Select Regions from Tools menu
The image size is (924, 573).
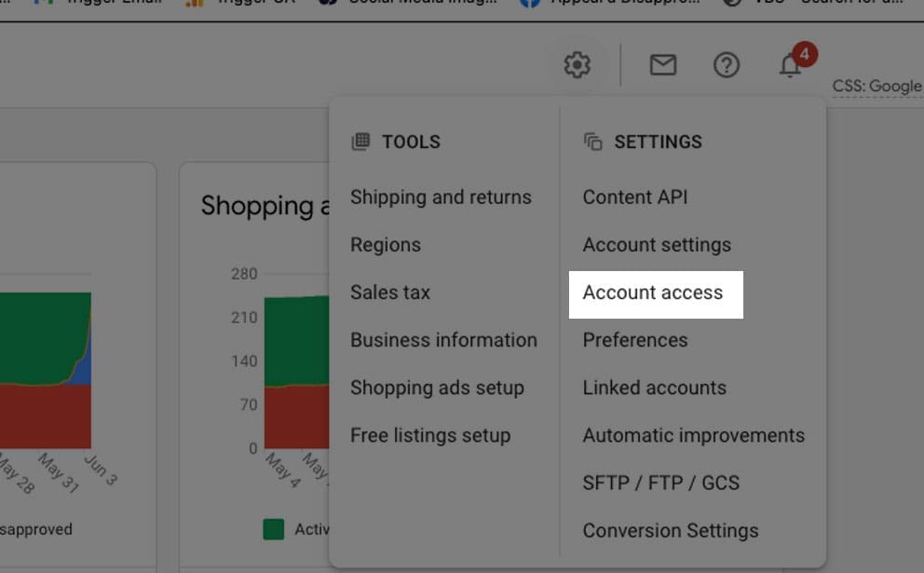pyautogui.click(x=386, y=245)
